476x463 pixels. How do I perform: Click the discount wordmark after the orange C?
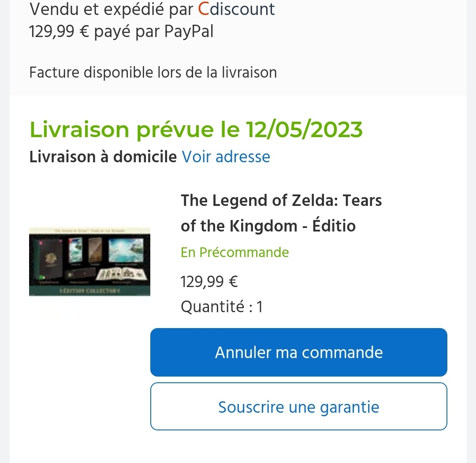coord(242,9)
